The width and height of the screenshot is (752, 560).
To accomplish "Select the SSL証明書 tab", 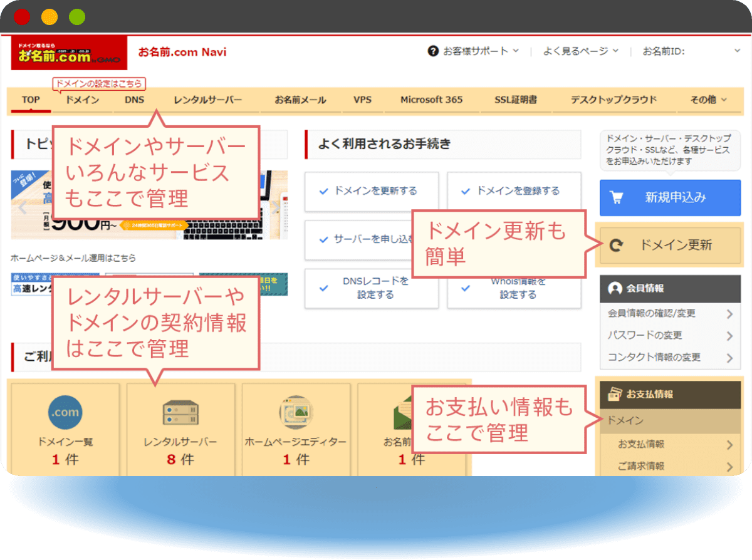I will pyautogui.click(x=516, y=100).
